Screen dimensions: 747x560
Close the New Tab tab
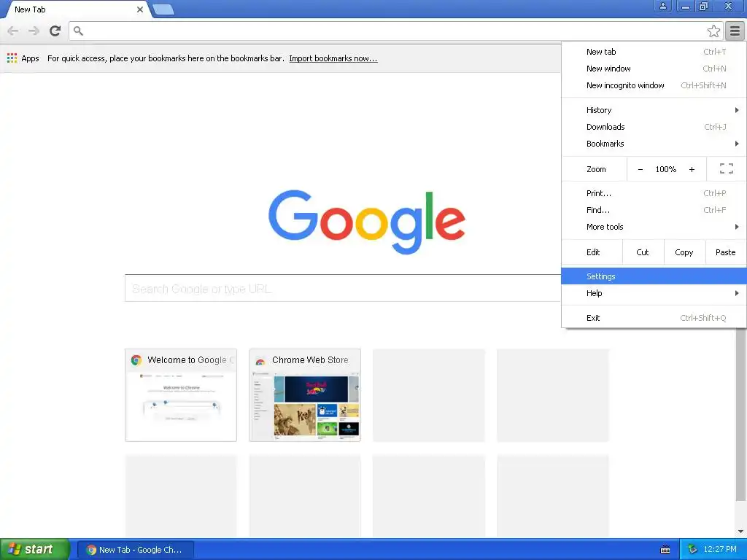(140, 9)
